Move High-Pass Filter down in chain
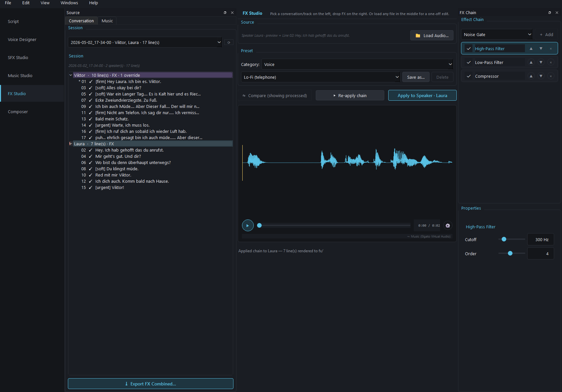This screenshot has width=562, height=392. coord(541,49)
